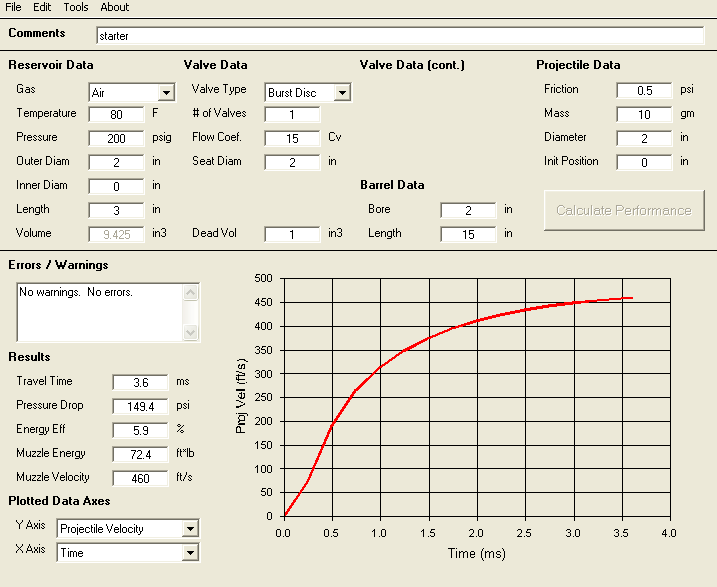The image size is (717, 587).
Task: Select the Barrel Data Length field
Action: pyautogui.click(x=468, y=235)
